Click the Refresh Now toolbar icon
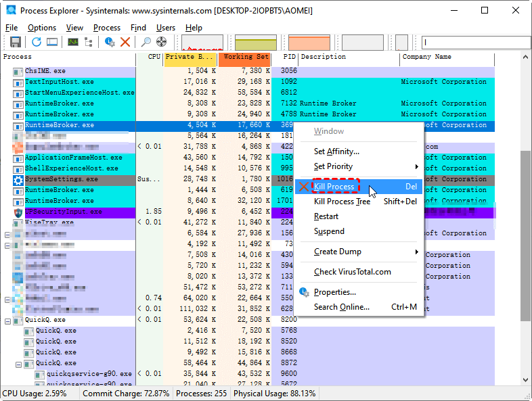The height and width of the screenshot is (401, 532). 37,42
